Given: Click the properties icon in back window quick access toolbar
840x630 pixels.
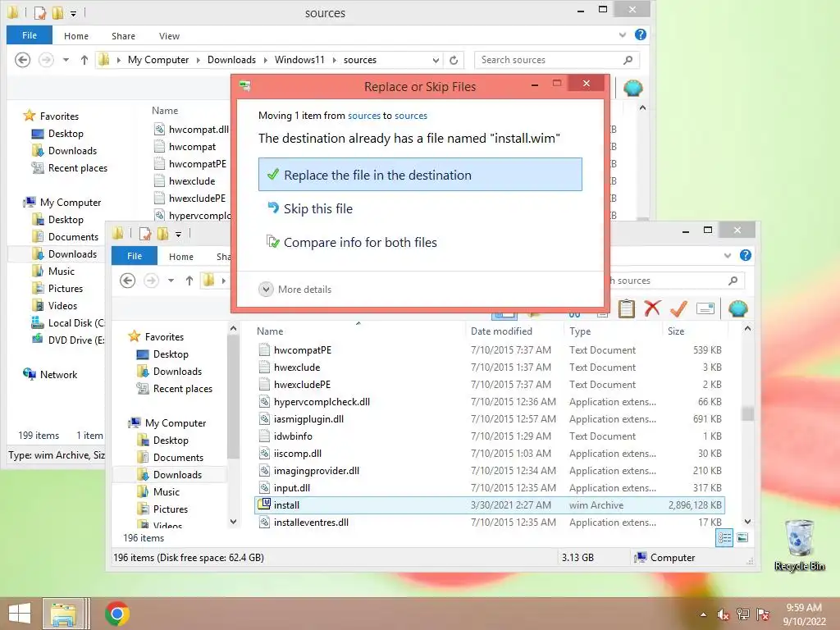Looking at the screenshot, I should tap(40, 11).
